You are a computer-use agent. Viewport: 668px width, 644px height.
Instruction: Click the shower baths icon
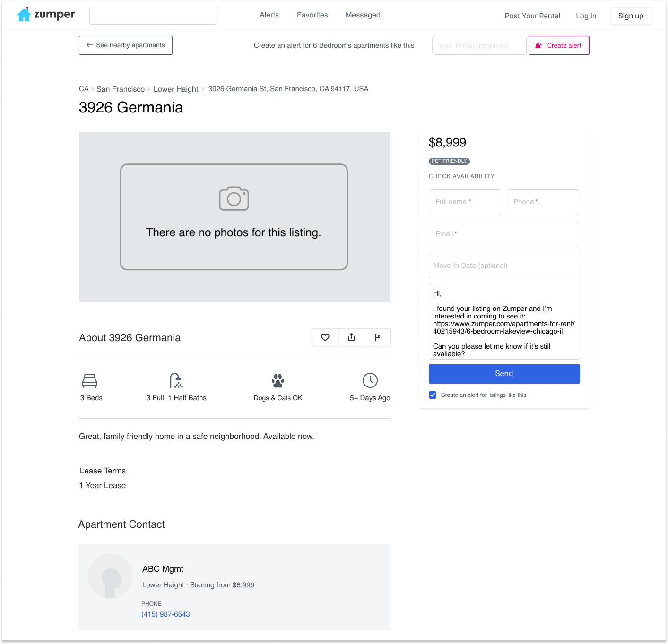[x=176, y=380]
